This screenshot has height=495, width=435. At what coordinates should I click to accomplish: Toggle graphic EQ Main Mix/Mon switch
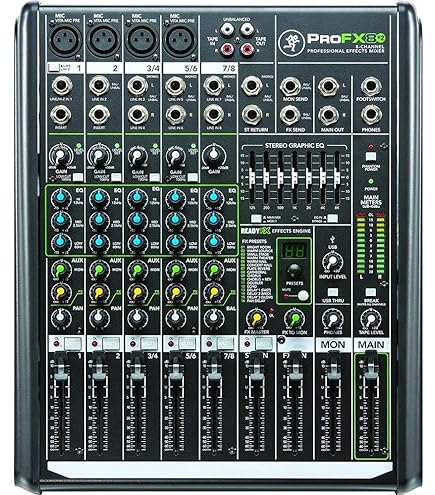256,219
